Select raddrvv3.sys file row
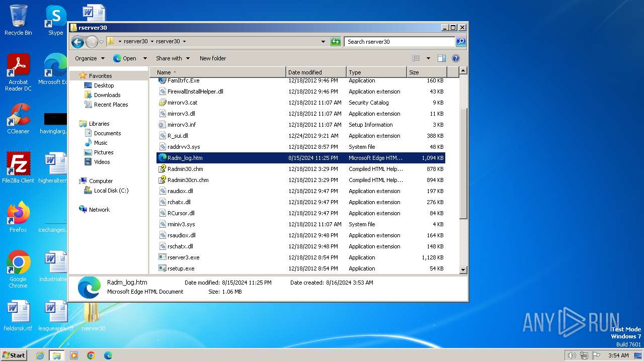This screenshot has height=362, width=644. pyautogui.click(x=301, y=147)
